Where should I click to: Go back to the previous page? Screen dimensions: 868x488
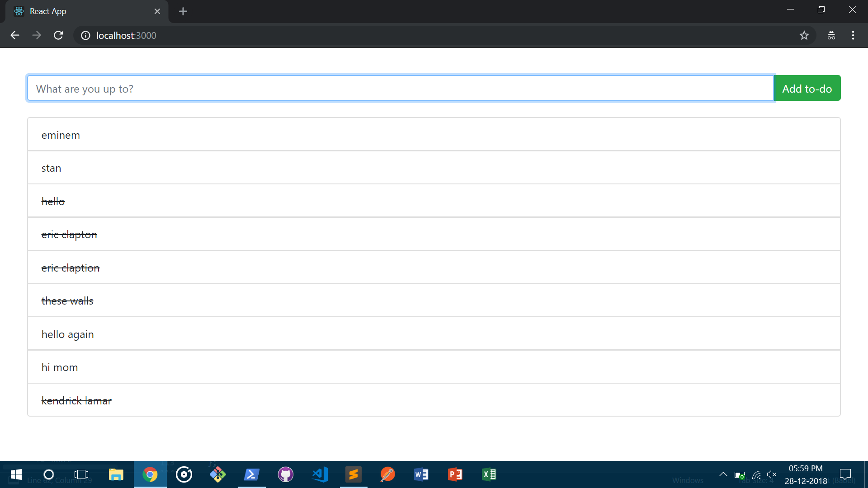(x=15, y=35)
